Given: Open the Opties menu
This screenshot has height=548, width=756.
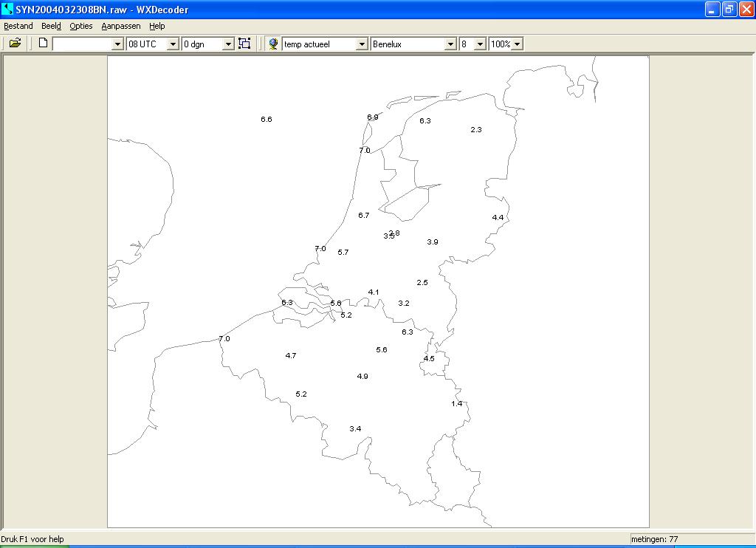Looking at the screenshot, I should click(x=81, y=26).
